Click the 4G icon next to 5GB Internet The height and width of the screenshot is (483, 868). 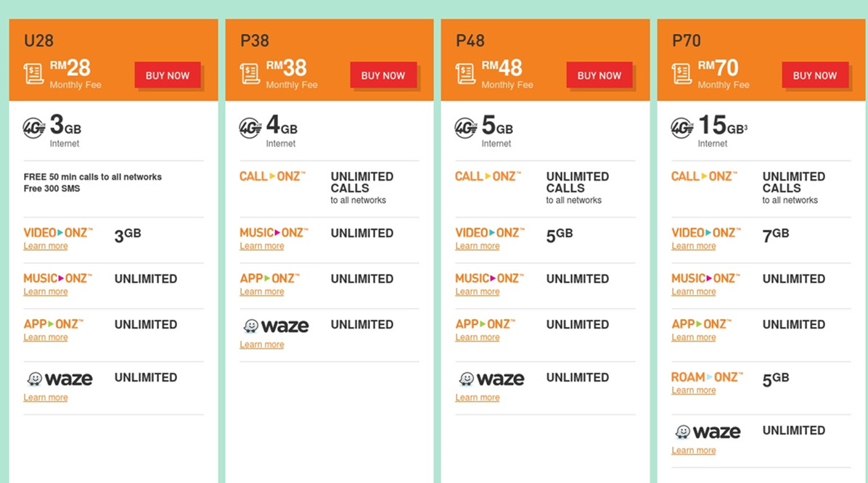[465, 128]
